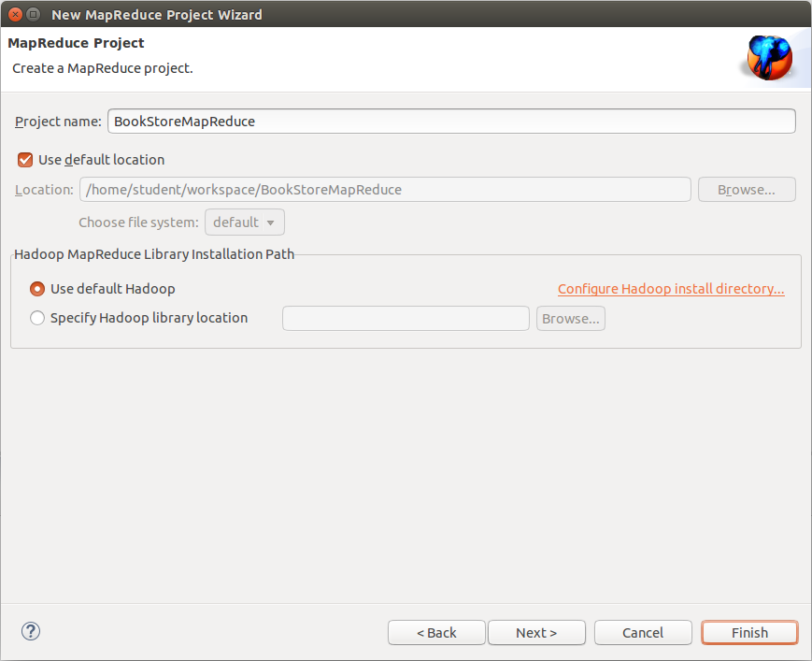This screenshot has height=661, width=812.
Task: Uncheck the Use default location checkbox
Action: 25,160
